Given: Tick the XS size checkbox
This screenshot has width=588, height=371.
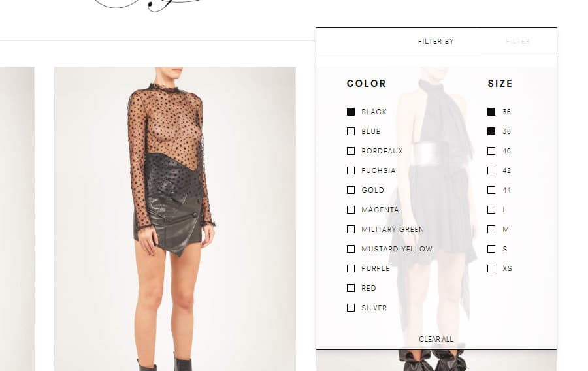Looking at the screenshot, I should point(491,268).
